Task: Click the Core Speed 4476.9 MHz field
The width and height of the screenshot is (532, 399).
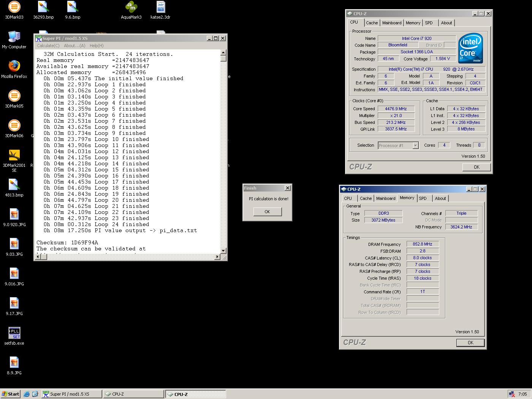Action: 396,109
